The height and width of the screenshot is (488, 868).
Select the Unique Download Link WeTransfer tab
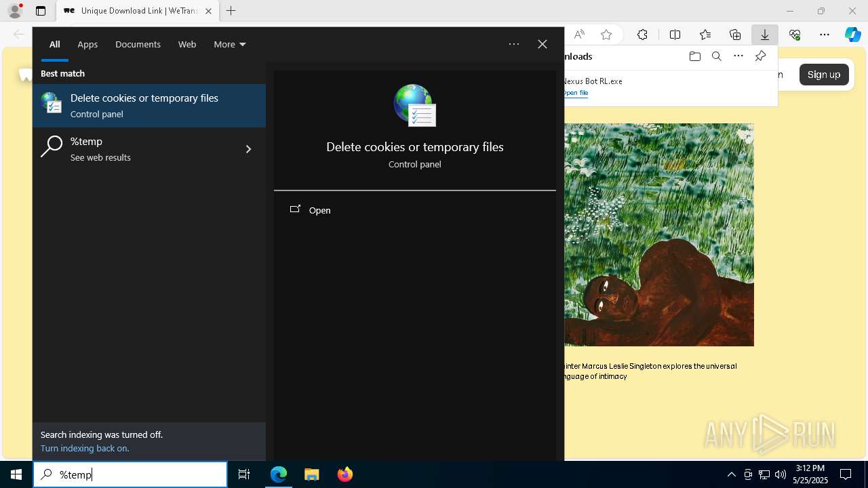pos(138,11)
